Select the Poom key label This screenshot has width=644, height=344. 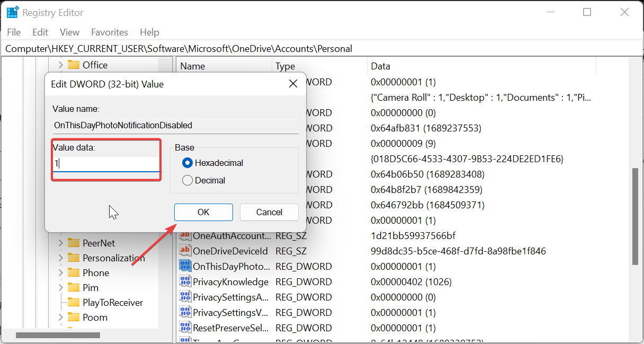click(95, 317)
